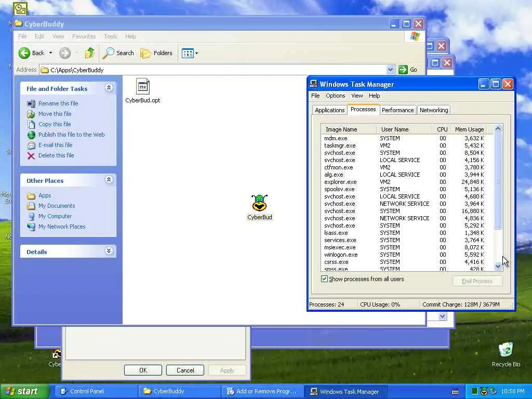The width and height of the screenshot is (532, 399).
Task: Click the Windows flag logo in Explorer
Action: click(x=415, y=36)
